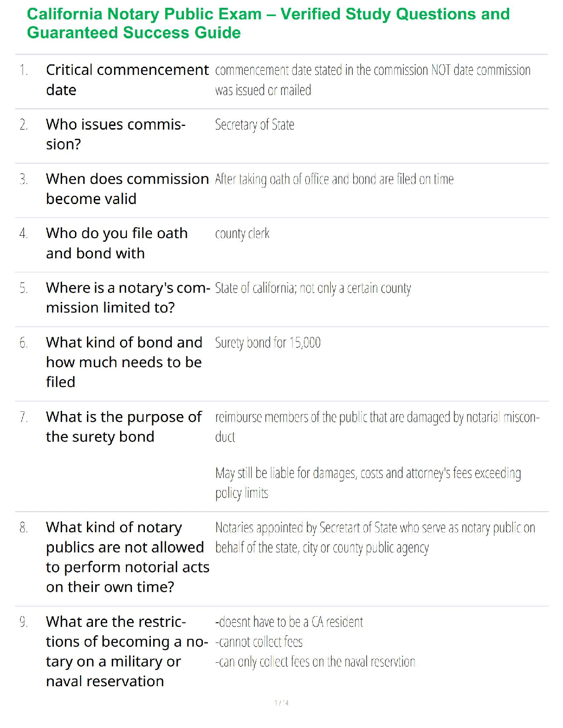Select 'Who do you file oath and bond with'
This screenshot has height=728, width=563.
click(x=117, y=243)
